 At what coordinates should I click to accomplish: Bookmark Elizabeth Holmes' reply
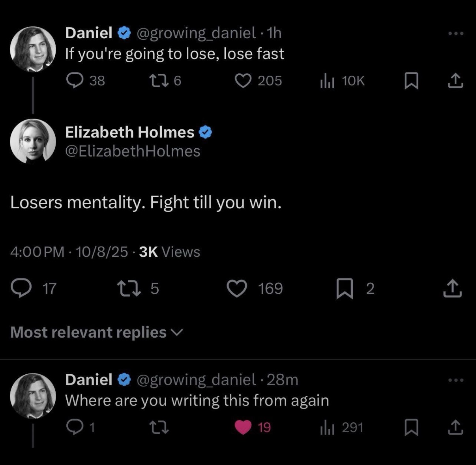(x=344, y=288)
